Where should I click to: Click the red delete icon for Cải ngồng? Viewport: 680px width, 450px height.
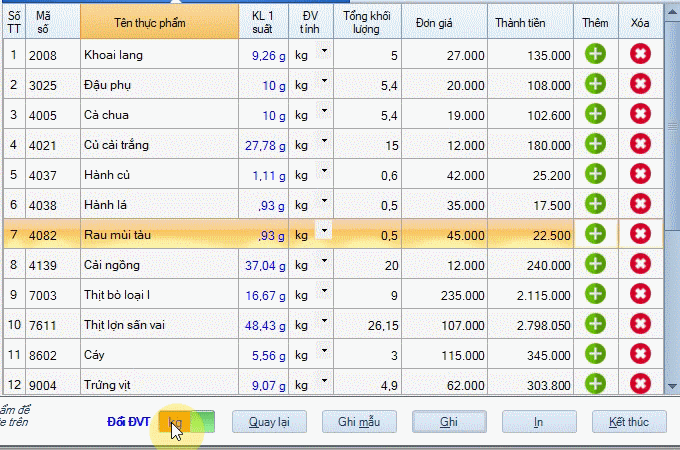tap(641, 264)
